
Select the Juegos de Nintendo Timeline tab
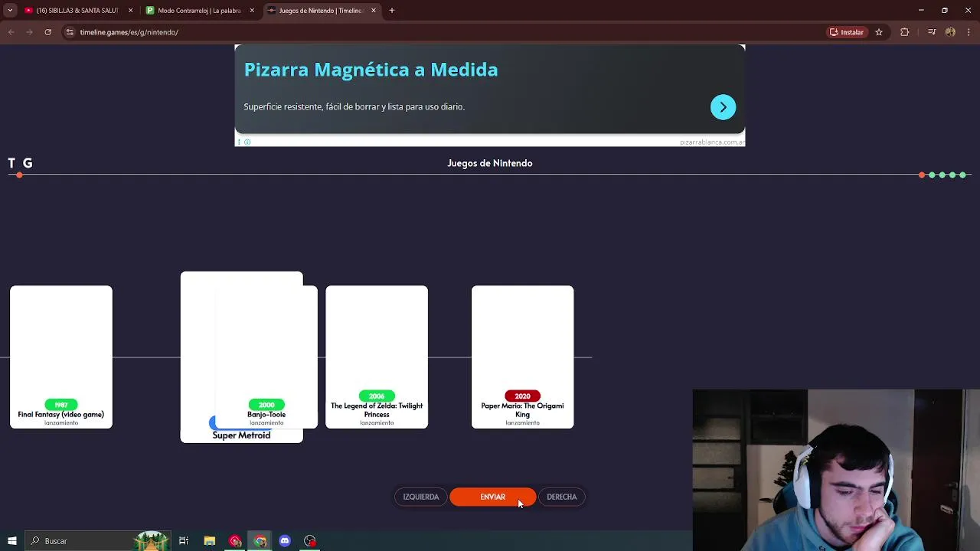(320, 11)
